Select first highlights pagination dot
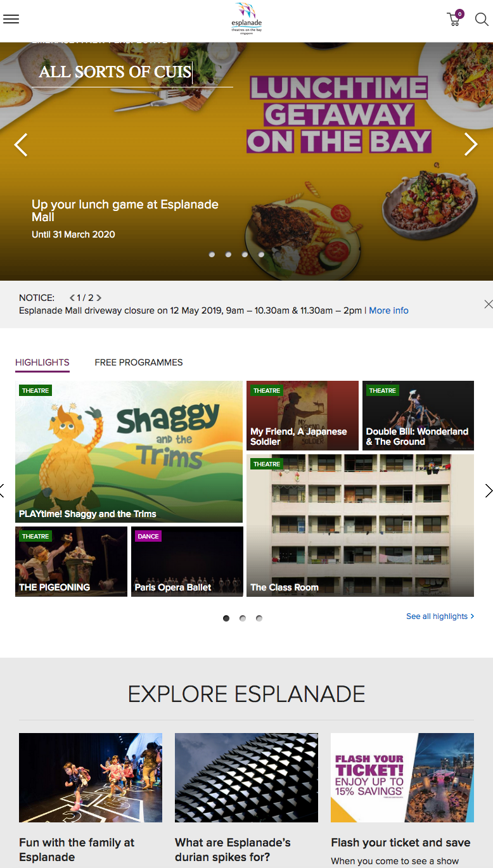The image size is (493, 868). coord(226,618)
